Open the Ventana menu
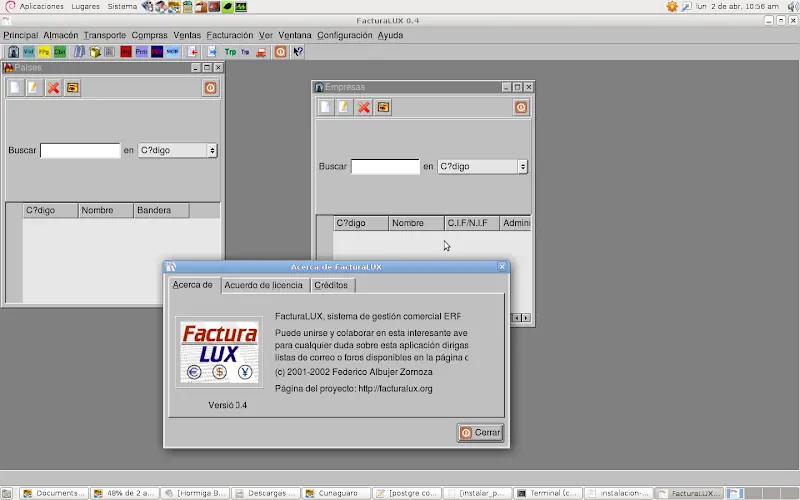Viewport: 800px width, 500px height. pos(294,35)
